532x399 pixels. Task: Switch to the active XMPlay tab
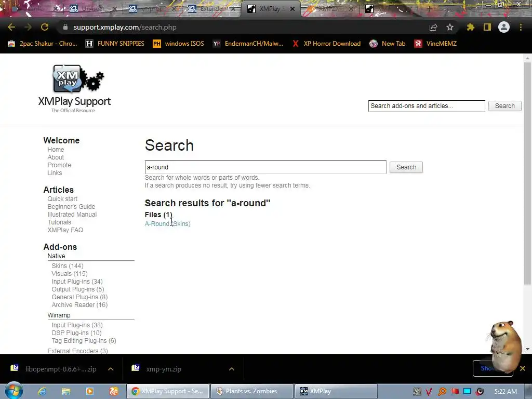click(270, 9)
